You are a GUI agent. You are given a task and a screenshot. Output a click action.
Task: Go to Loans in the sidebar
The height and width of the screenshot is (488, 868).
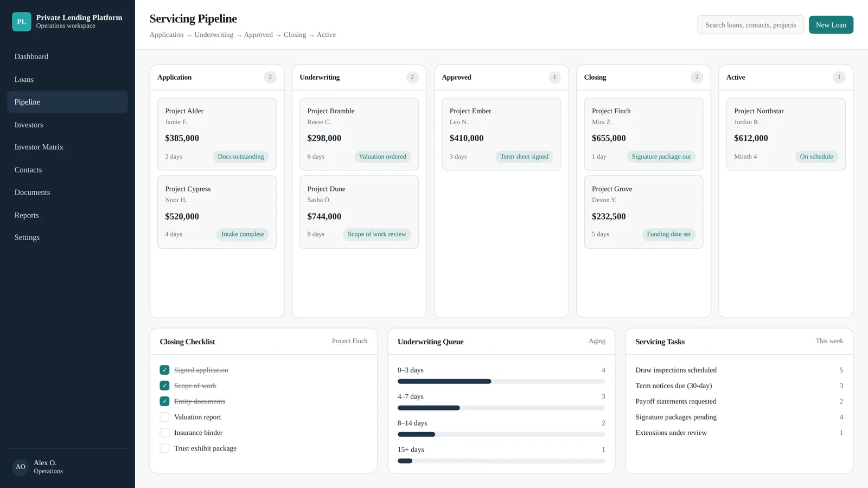click(67, 79)
